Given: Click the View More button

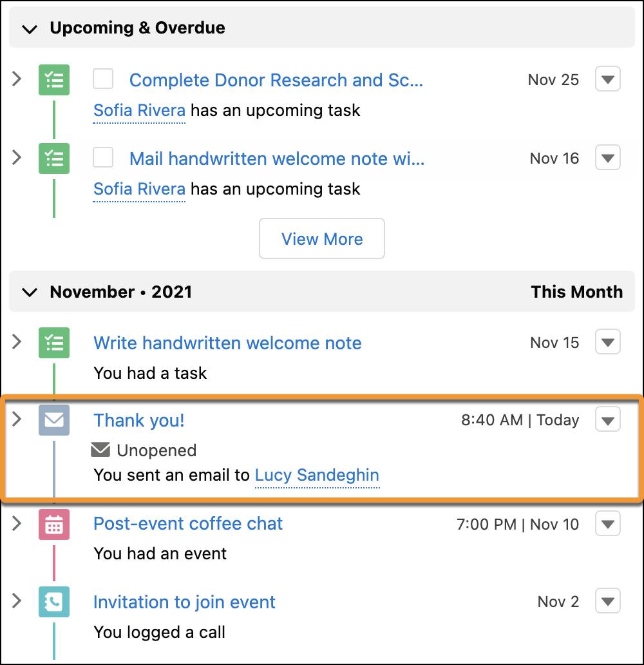Looking at the screenshot, I should (x=321, y=238).
